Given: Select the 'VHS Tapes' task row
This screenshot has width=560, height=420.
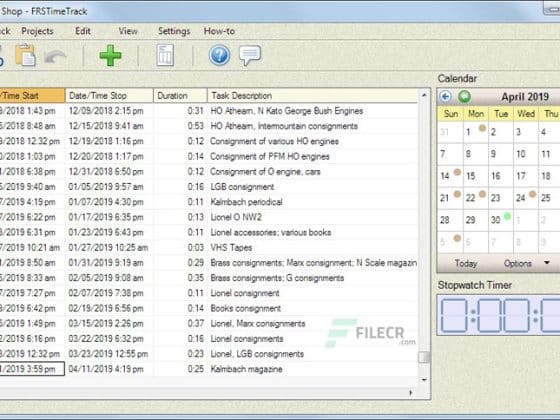Looking at the screenshot, I should coord(209,248).
